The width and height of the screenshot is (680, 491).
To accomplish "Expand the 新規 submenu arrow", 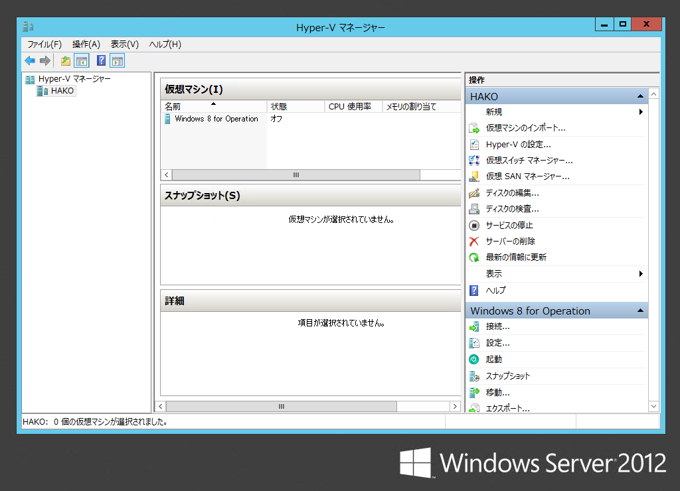I will (641, 112).
